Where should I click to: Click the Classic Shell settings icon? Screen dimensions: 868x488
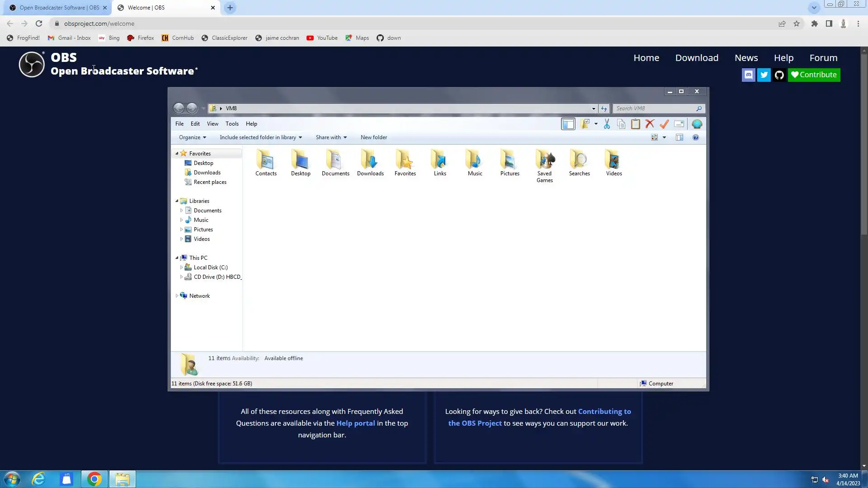click(697, 124)
